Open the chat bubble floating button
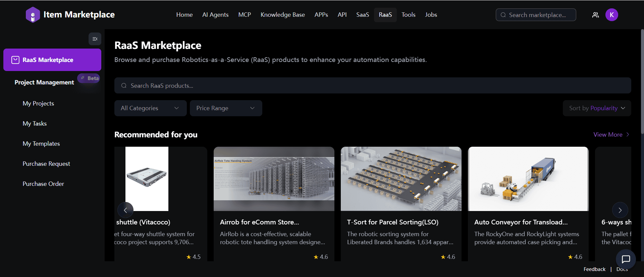Viewport: 644px width, 277px height. [x=626, y=259]
